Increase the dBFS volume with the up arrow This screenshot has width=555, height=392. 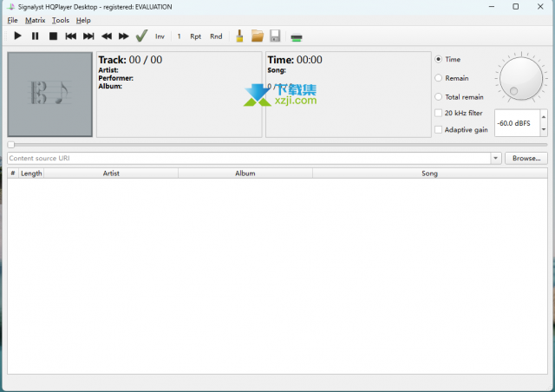click(x=544, y=117)
